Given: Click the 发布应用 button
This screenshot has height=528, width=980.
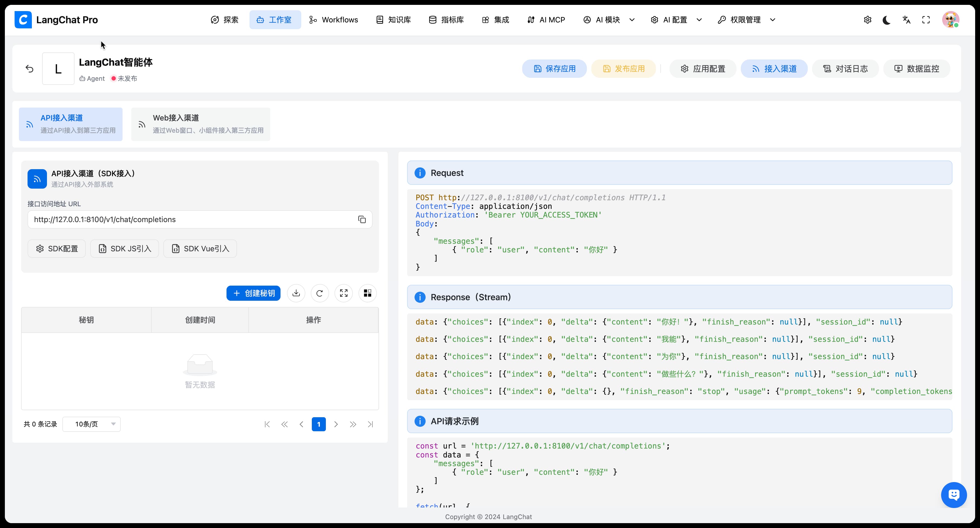Looking at the screenshot, I should tap(624, 69).
